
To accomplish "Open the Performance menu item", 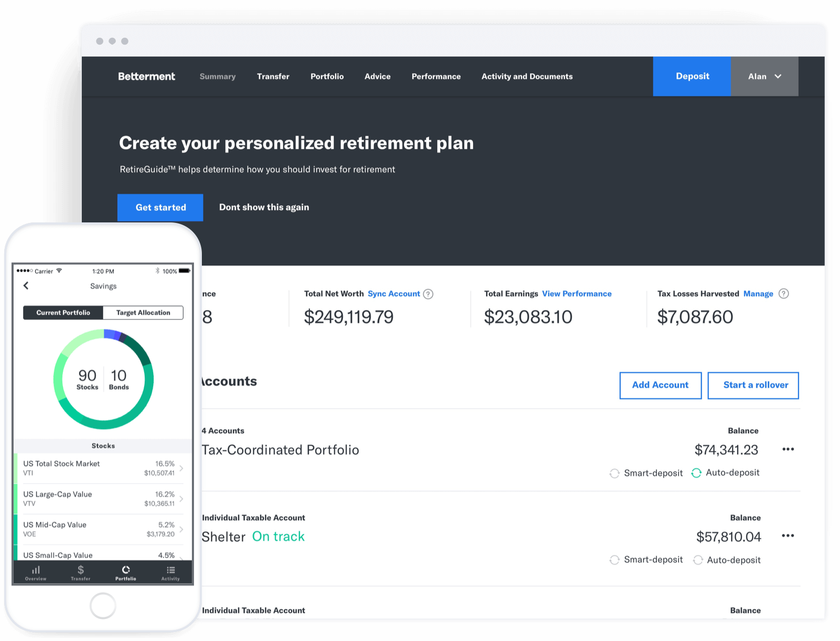I will click(436, 77).
